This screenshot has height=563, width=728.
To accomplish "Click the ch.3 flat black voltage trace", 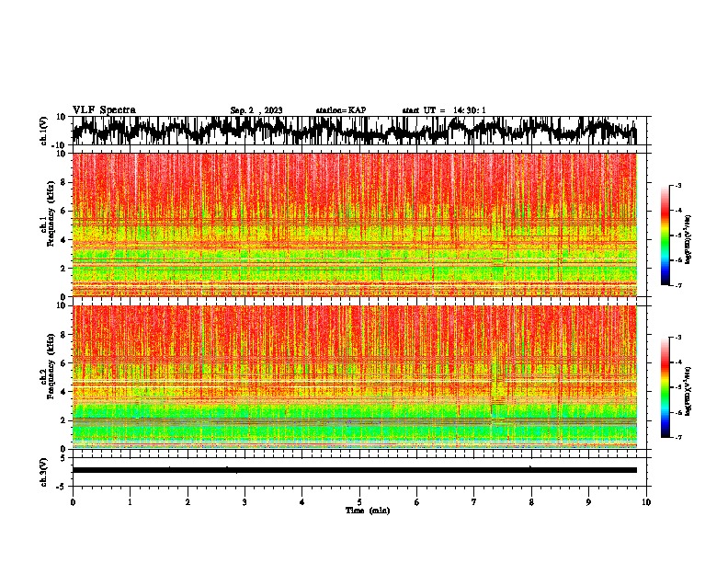I will [354, 470].
